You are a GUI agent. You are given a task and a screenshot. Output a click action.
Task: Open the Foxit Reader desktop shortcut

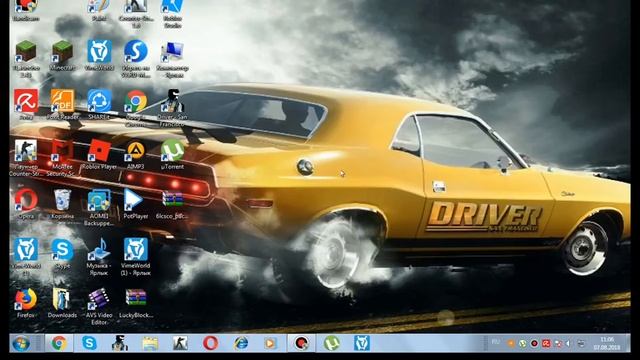(x=62, y=104)
